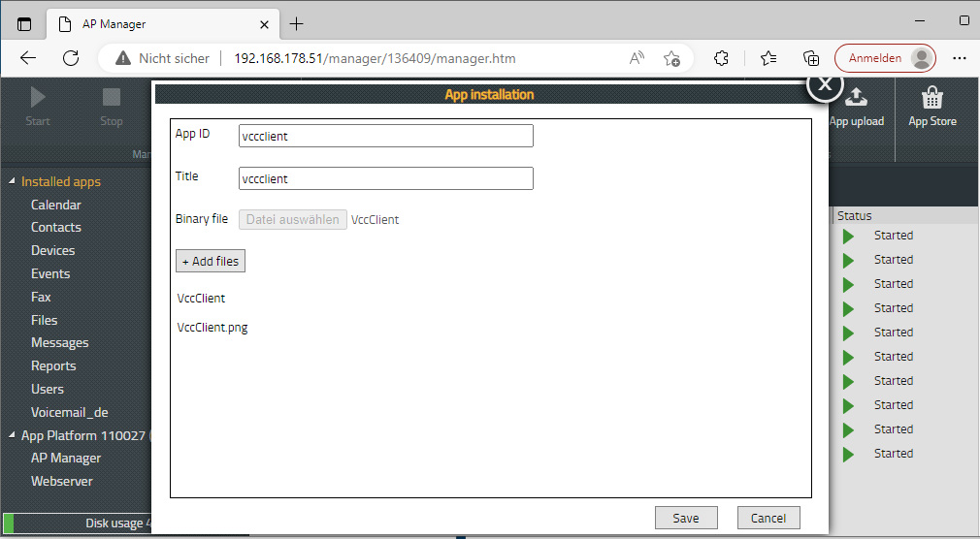Open browser tab actions menu icon
The width and height of the screenshot is (980, 539).
[24, 23]
